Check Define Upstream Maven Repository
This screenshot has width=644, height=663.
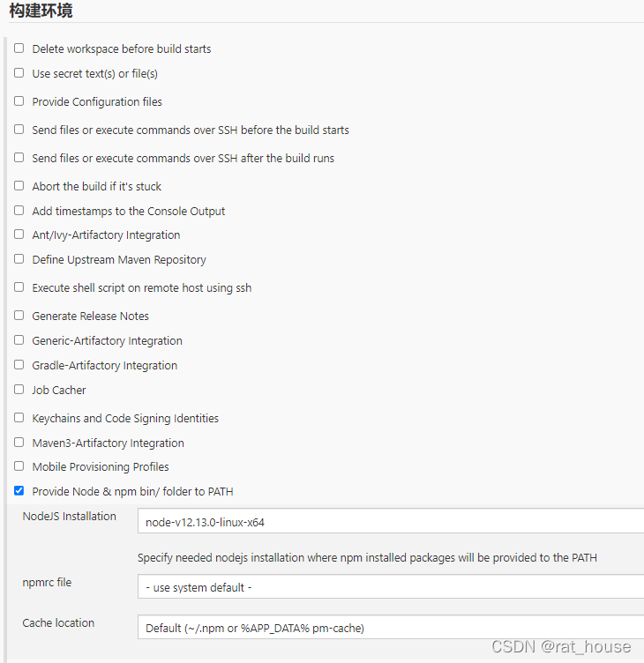(x=19, y=259)
